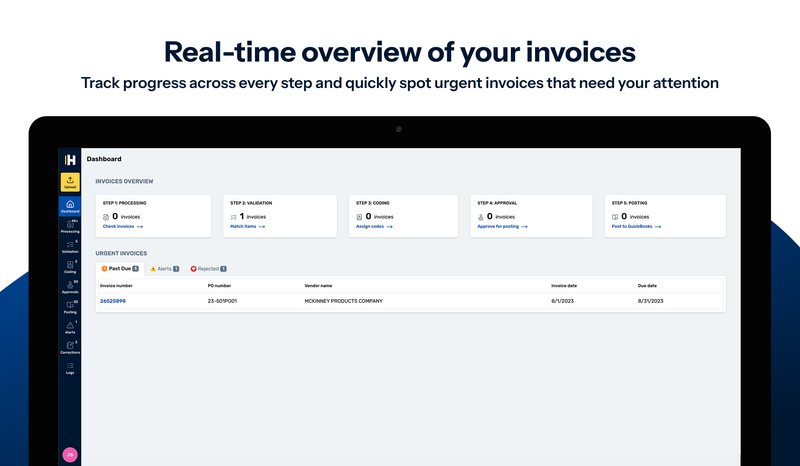This screenshot has width=800, height=466.
Task: Follow the Post to QuickBooks link
Action: point(636,226)
